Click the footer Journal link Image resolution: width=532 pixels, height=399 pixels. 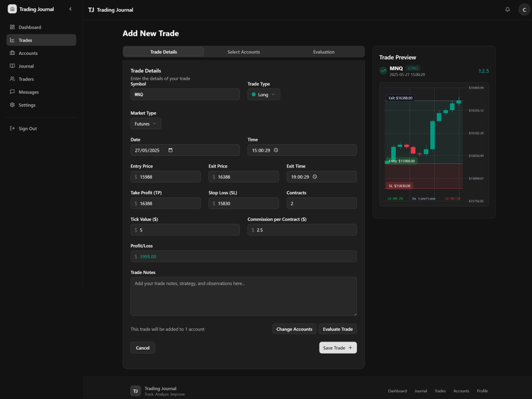420,391
